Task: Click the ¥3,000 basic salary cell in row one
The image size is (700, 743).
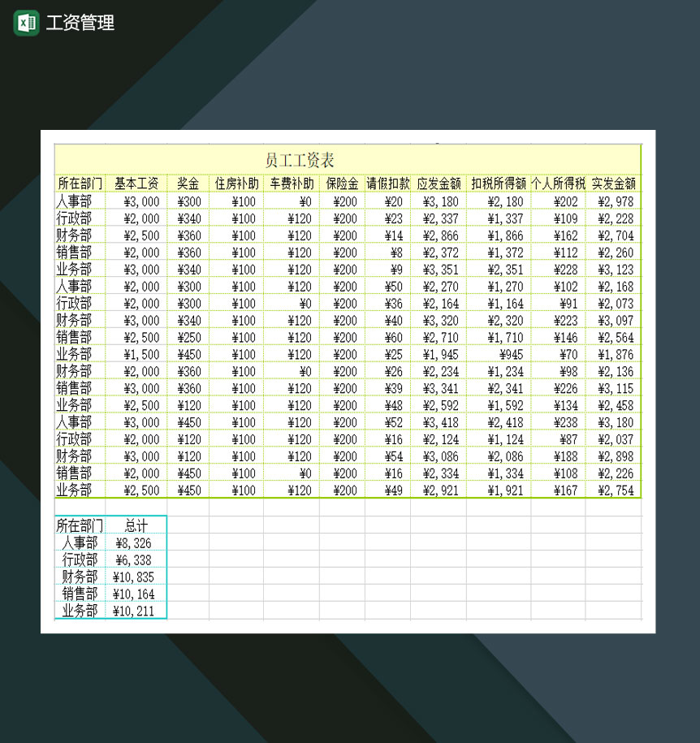Action: [135, 201]
